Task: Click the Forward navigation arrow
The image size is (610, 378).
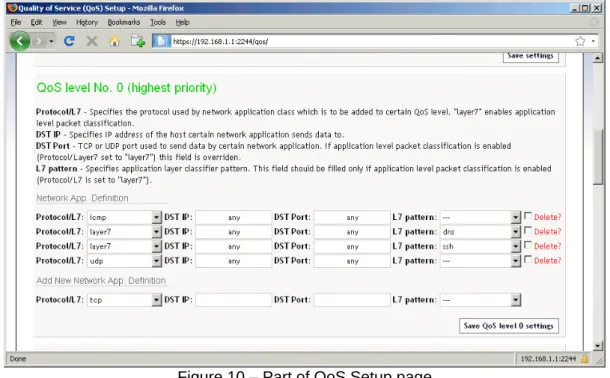Action: tap(39, 41)
